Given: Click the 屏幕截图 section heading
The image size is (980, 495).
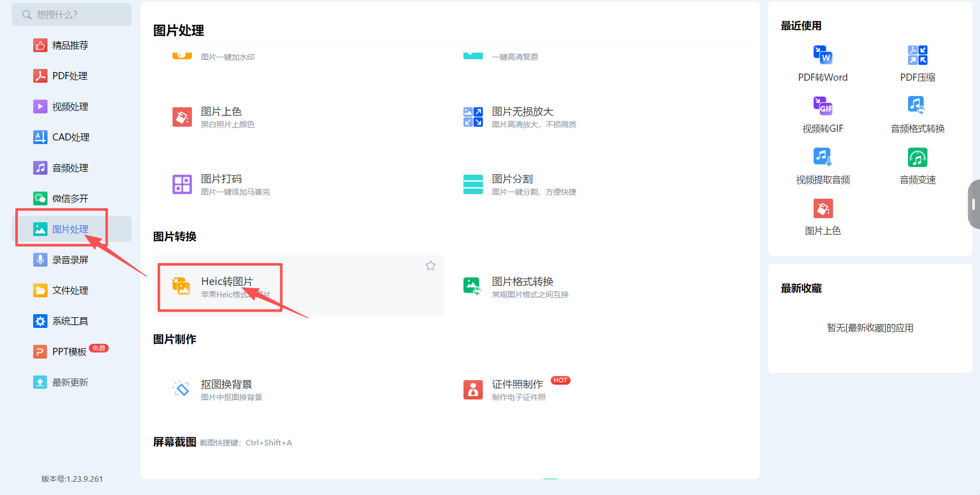Looking at the screenshot, I should click(x=175, y=442).
